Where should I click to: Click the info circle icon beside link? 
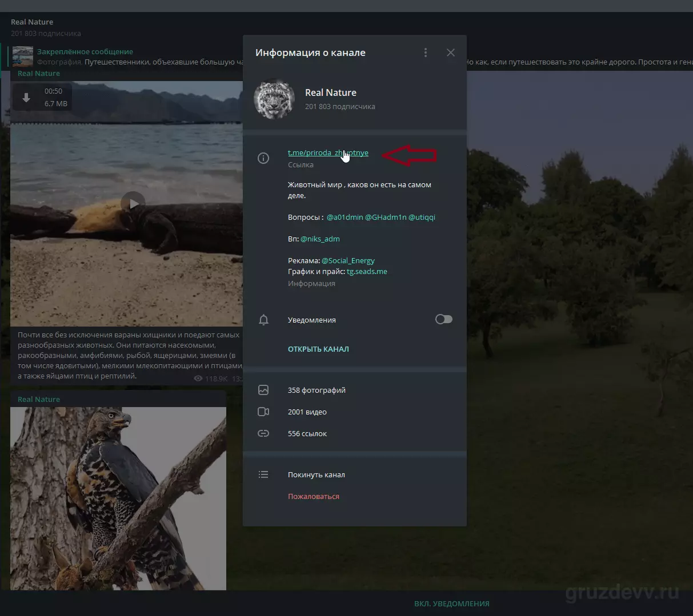coord(263,158)
